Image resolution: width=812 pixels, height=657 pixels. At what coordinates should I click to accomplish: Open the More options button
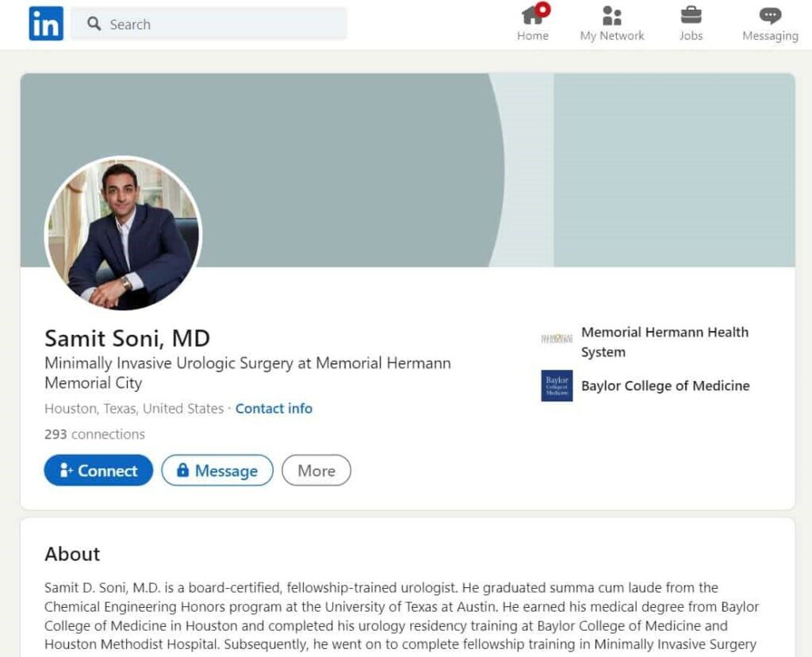(x=316, y=471)
